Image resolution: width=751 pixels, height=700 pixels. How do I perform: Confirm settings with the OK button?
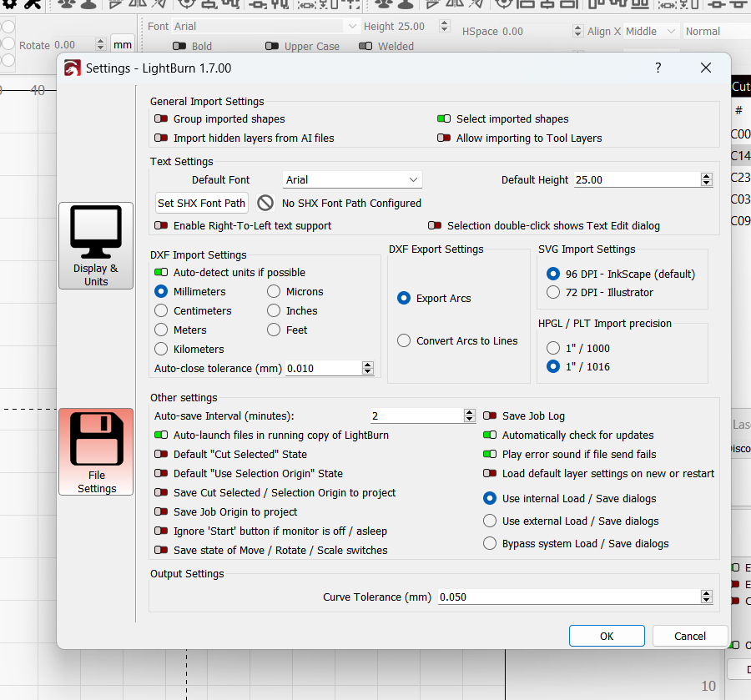click(607, 636)
